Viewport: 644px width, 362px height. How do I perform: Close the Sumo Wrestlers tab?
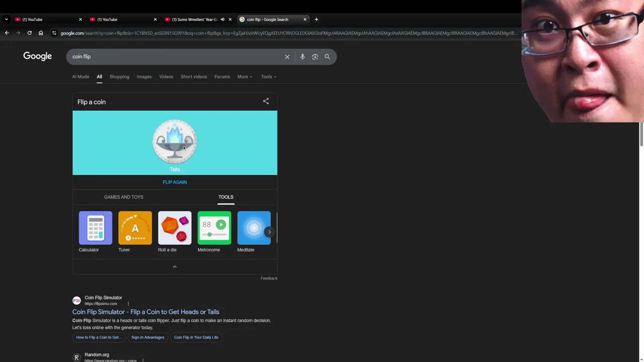230,20
